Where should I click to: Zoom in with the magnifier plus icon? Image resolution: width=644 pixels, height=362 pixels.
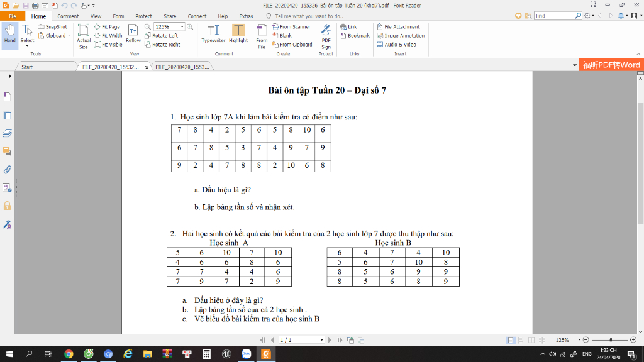point(190,26)
